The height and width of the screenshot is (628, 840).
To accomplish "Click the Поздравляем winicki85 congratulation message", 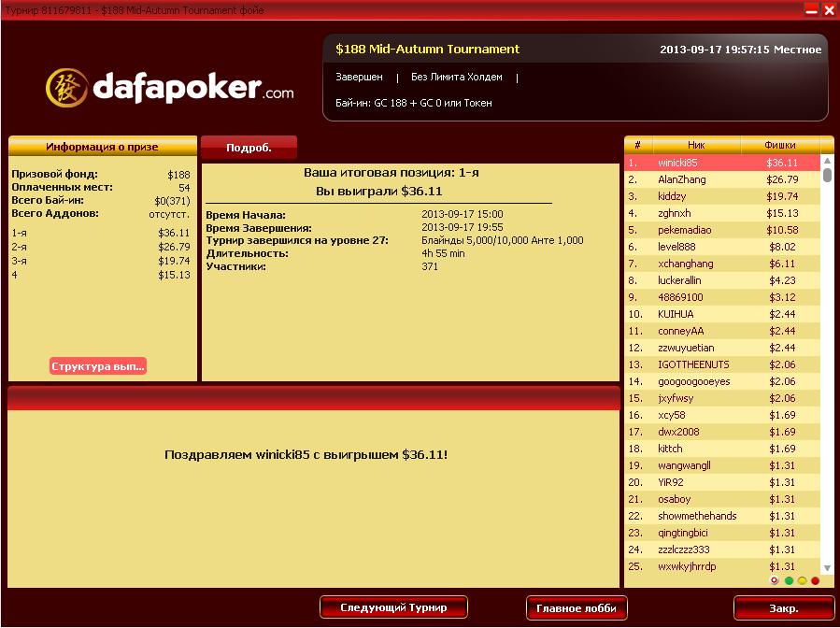I will click(x=306, y=455).
